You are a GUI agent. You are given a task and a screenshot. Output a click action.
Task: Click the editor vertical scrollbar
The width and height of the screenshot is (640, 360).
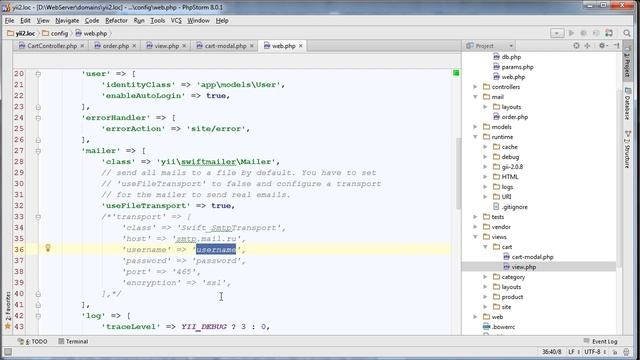(458, 173)
